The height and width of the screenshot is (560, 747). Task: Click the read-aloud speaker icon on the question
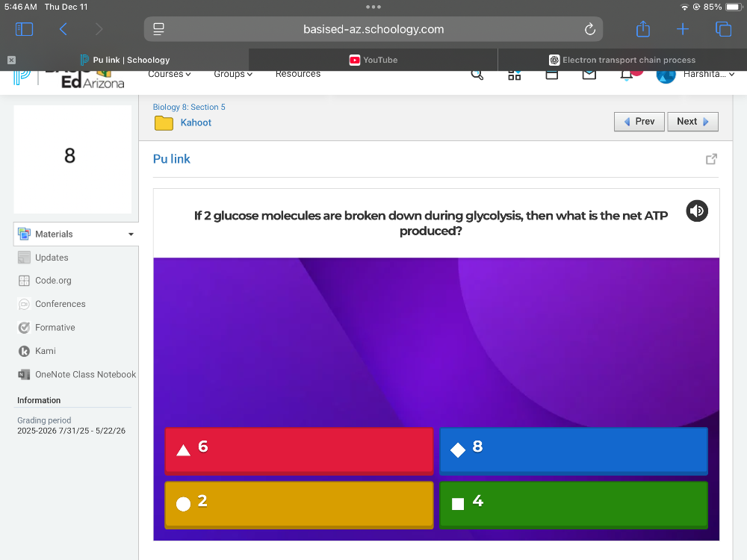click(696, 211)
